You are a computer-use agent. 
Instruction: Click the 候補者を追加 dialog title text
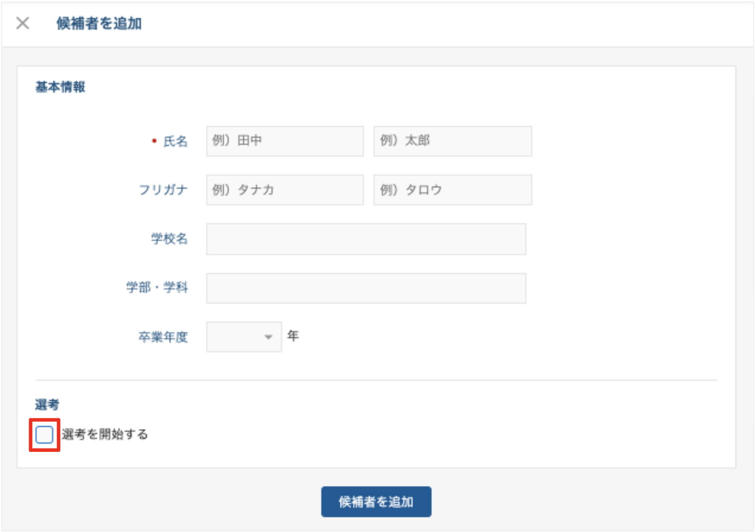click(x=100, y=23)
